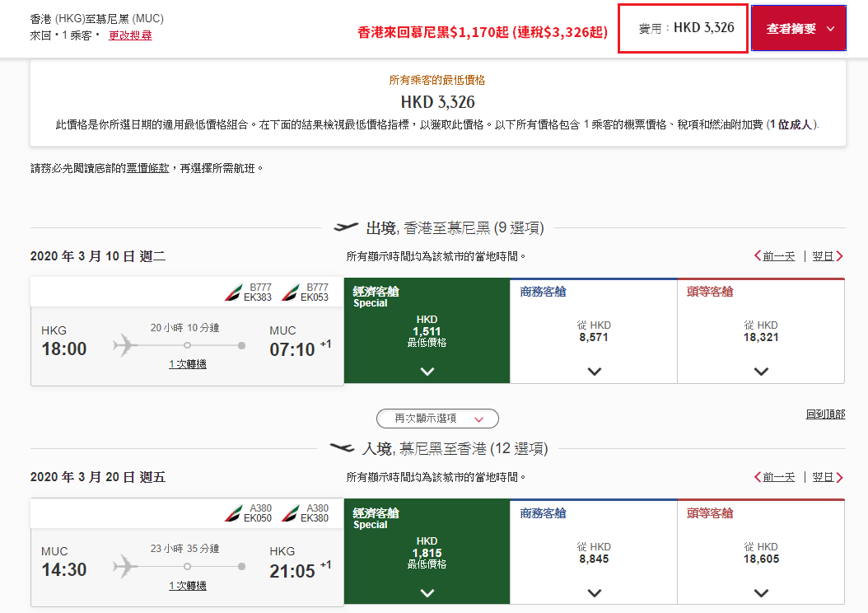This screenshot has height=613, width=868.
Task: Click the airplane icon next to MUC 14:30
Action: pyautogui.click(x=125, y=567)
